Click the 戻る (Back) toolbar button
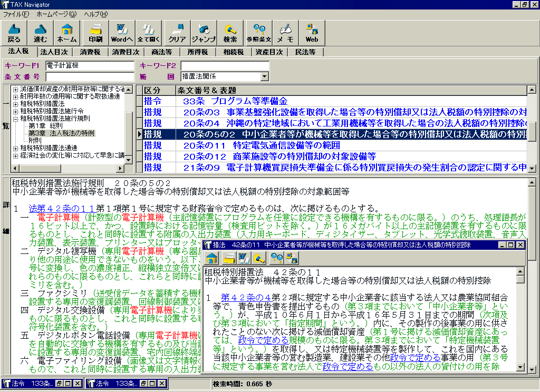Screen dimensions: 540x392 pyautogui.click(x=14, y=33)
